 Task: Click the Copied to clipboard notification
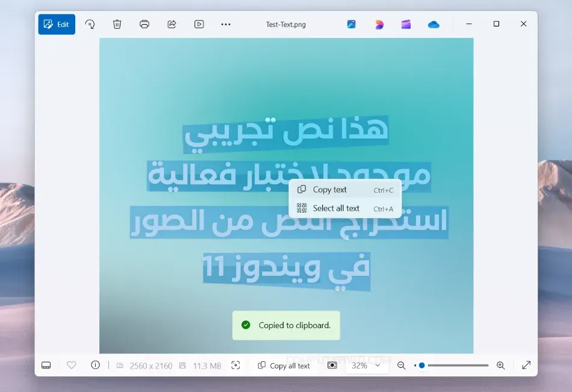287,325
